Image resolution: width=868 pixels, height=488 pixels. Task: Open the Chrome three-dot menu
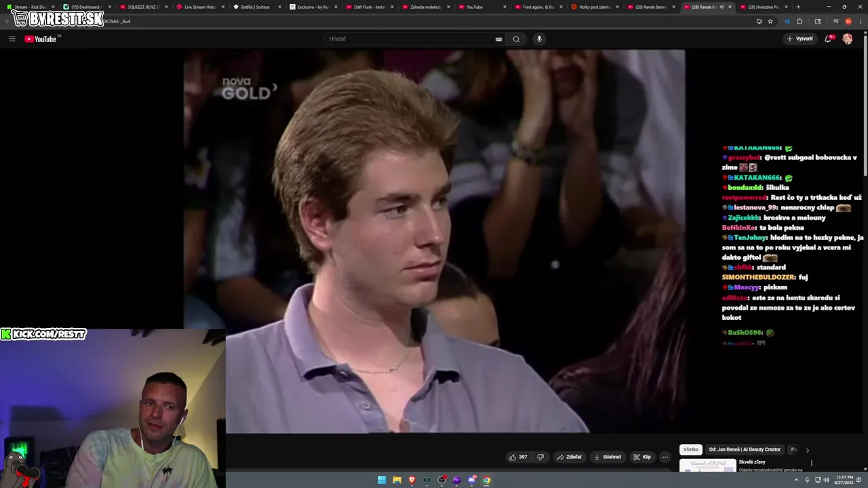click(860, 21)
